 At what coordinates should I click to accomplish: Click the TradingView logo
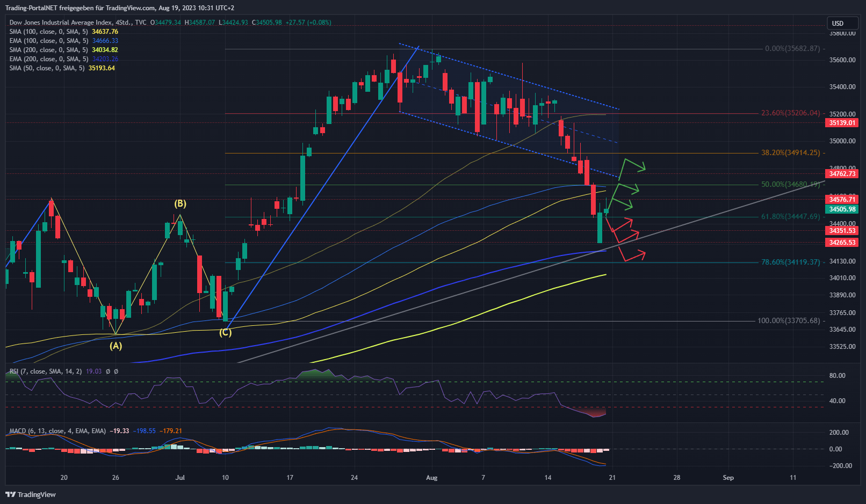coord(31,494)
